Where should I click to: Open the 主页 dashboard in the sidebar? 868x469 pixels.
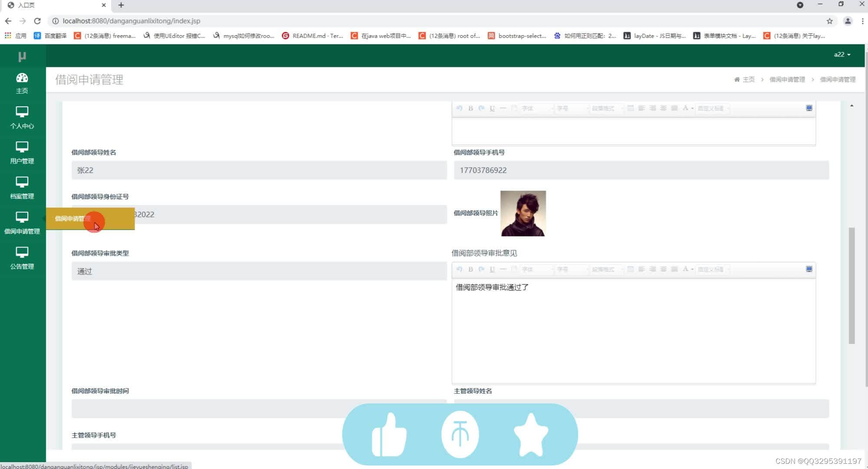click(22, 83)
